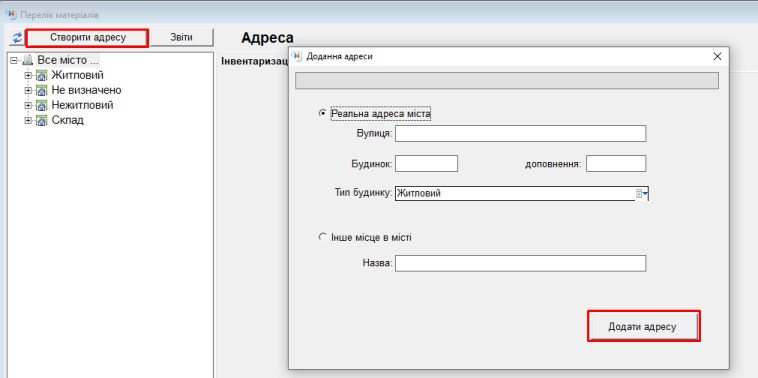Click the Житловий building icon
758x378 pixels.
42,76
